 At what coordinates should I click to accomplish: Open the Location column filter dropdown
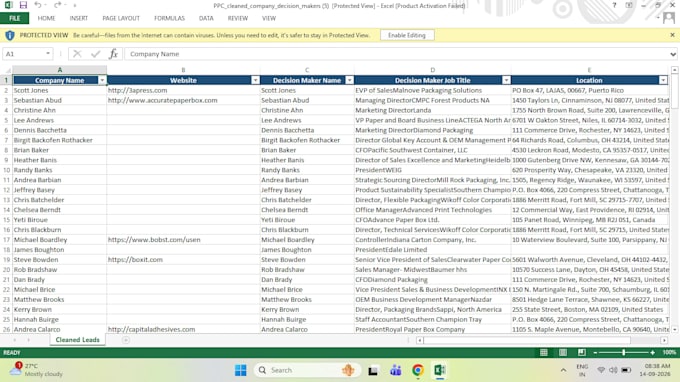coord(663,80)
